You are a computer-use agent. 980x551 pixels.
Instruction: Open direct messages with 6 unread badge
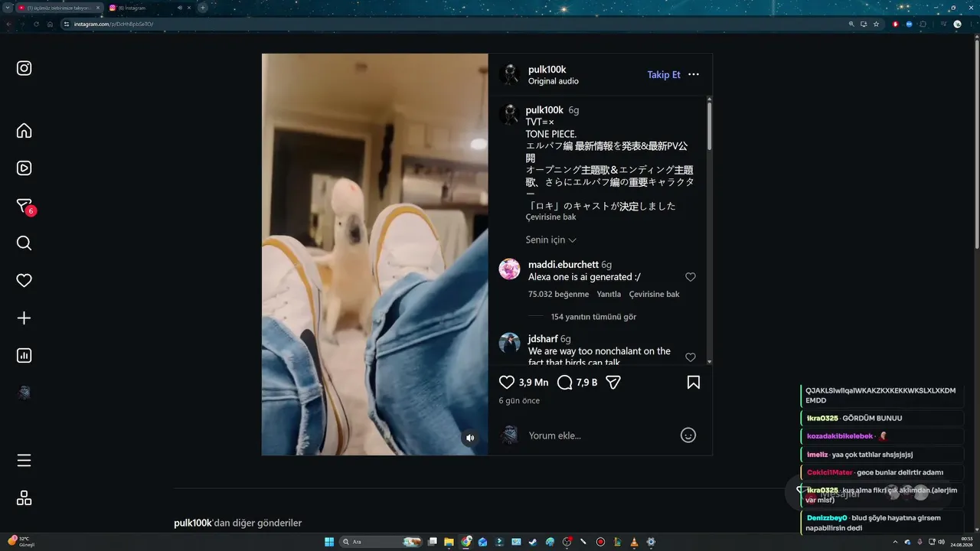click(25, 207)
